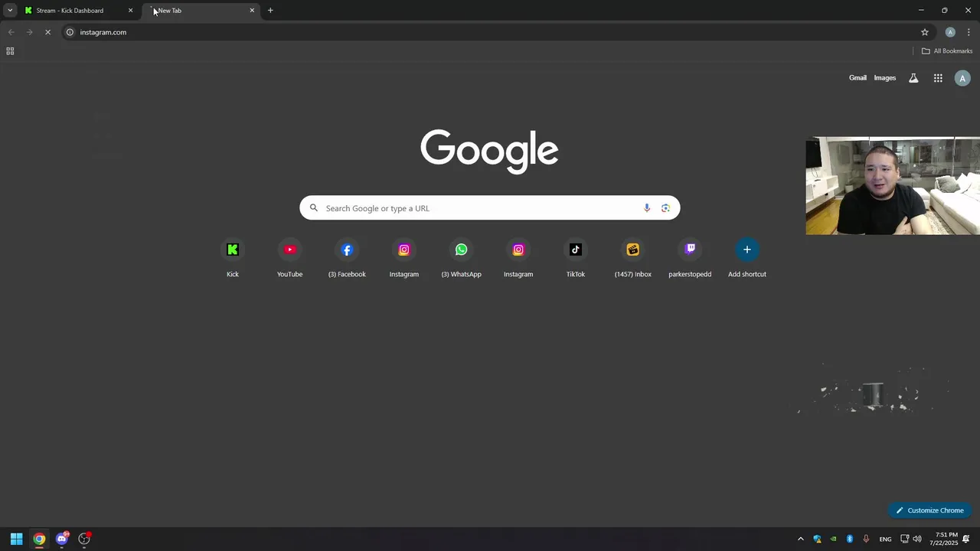This screenshot has width=980, height=551.
Task: Open Chrome profile icon in toolbar
Action: 950,32
